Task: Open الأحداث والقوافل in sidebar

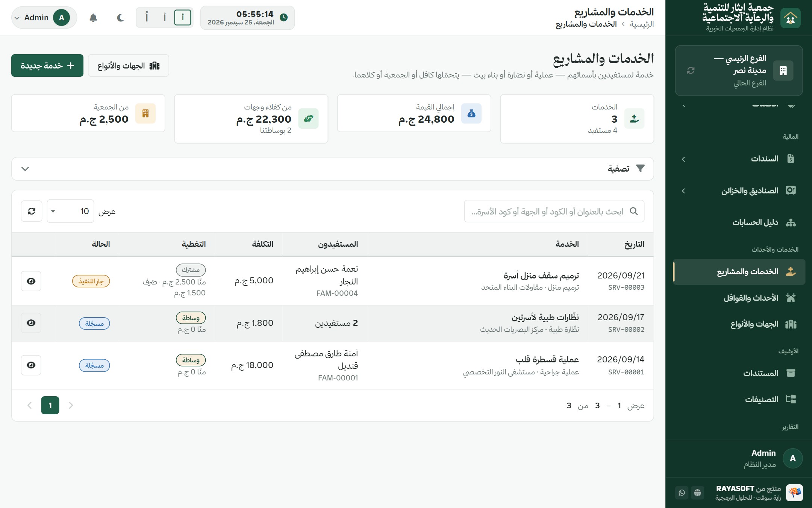Action: (x=739, y=298)
